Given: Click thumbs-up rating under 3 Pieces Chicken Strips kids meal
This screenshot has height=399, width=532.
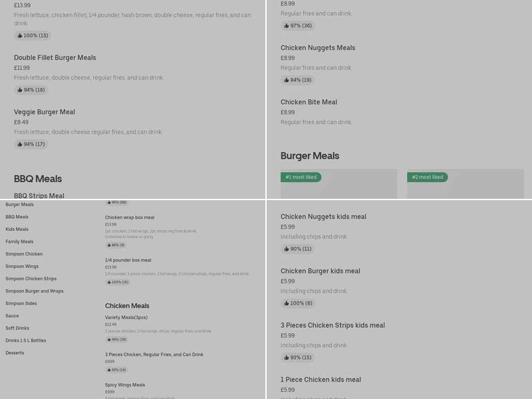Looking at the screenshot, I should [x=298, y=358].
